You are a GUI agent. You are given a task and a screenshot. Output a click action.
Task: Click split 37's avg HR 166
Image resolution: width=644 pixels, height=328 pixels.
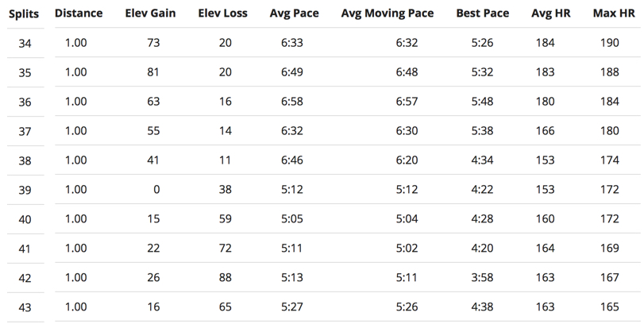click(x=545, y=130)
